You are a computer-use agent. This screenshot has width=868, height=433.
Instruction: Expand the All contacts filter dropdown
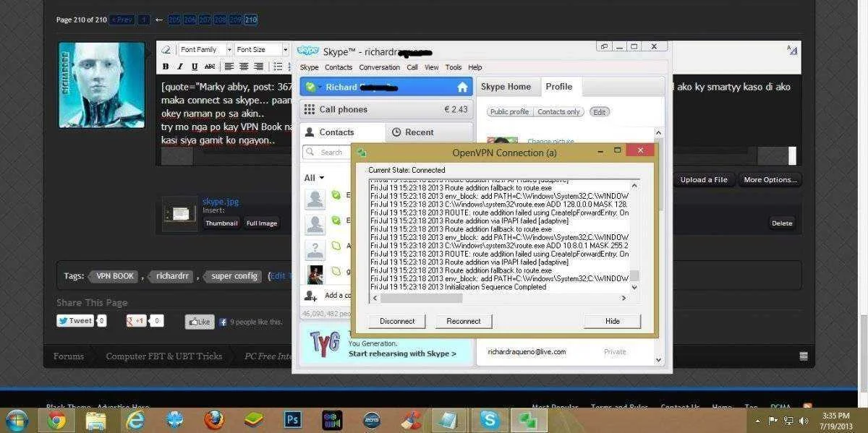[x=314, y=178]
